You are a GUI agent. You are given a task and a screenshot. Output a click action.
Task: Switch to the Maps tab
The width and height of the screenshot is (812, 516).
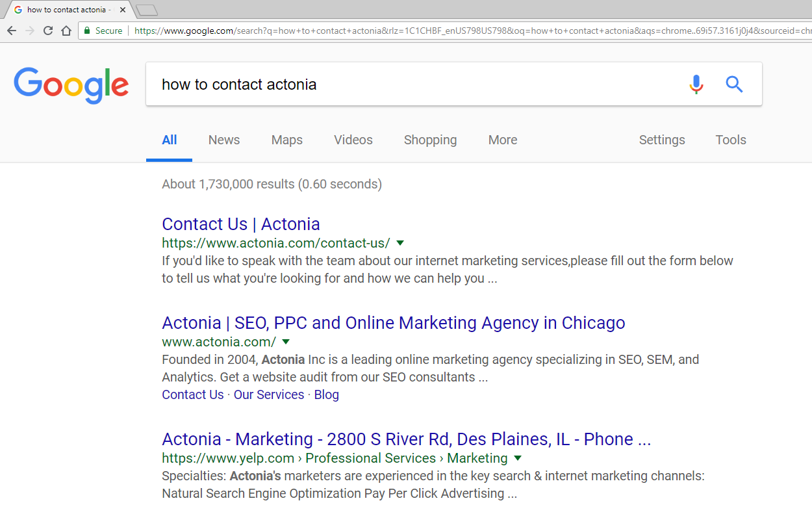[x=287, y=140]
